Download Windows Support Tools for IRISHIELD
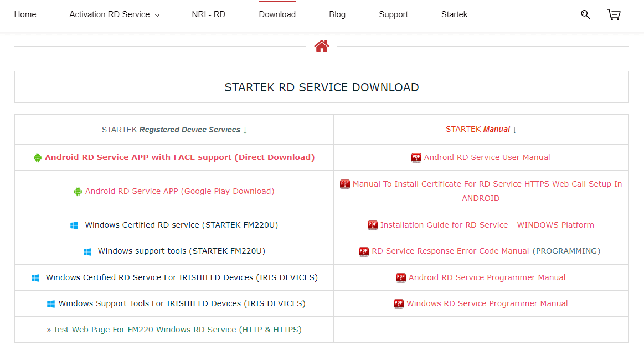 pyautogui.click(x=182, y=303)
